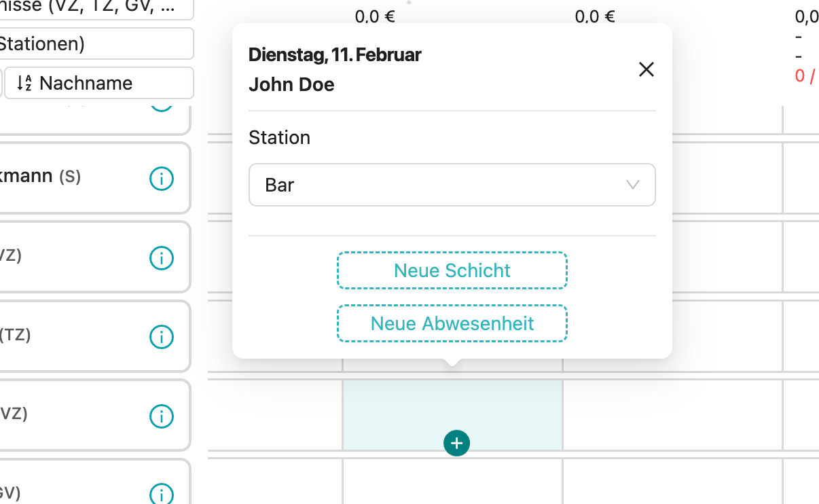Viewport: 819px width, 504px height.
Task: View info icon of VZ) row above GV)
Action: coord(161,416)
